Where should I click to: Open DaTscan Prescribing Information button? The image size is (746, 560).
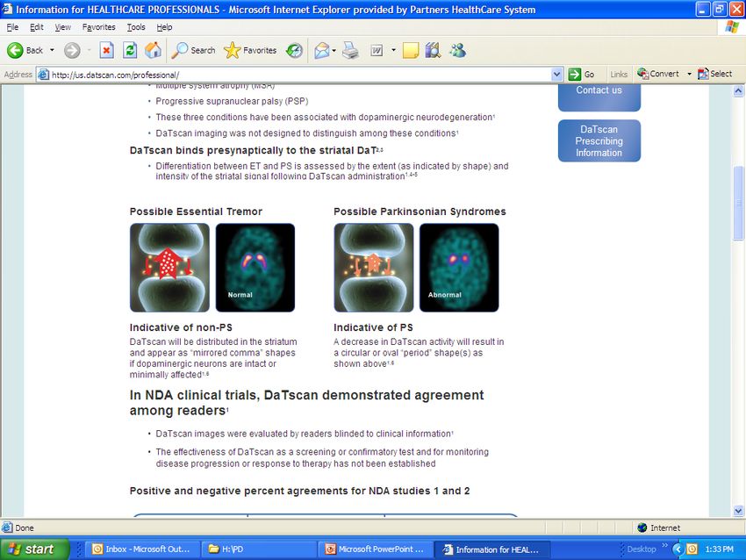pos(599,140)
